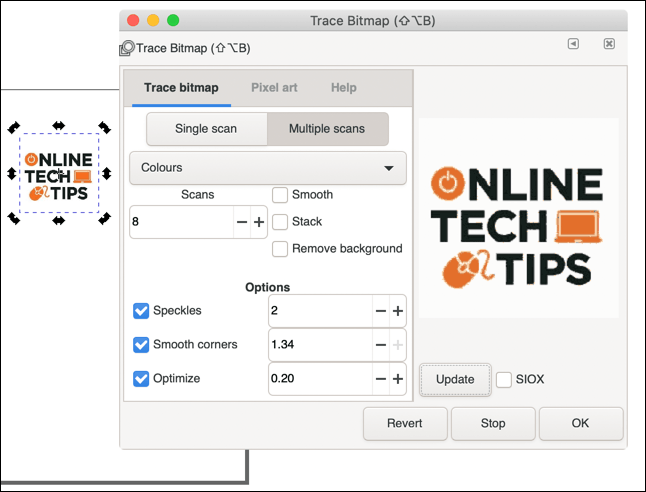
Task: Increase Speckles value with plus button
Action: [398, 311]
